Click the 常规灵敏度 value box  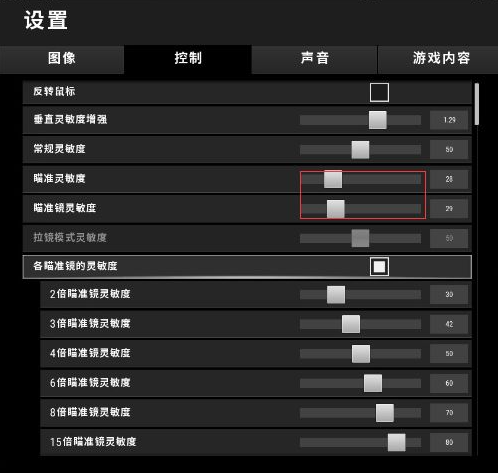449,150
